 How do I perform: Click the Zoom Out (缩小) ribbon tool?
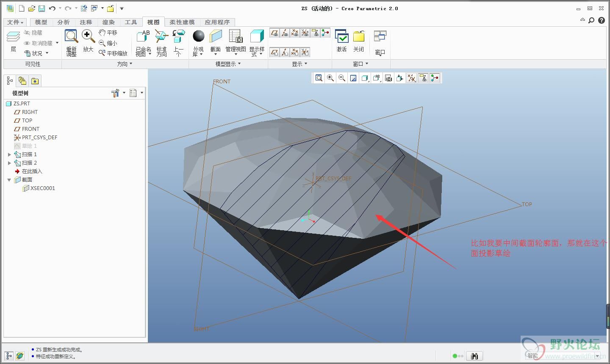pyautogui.click(x=108, y=43)
